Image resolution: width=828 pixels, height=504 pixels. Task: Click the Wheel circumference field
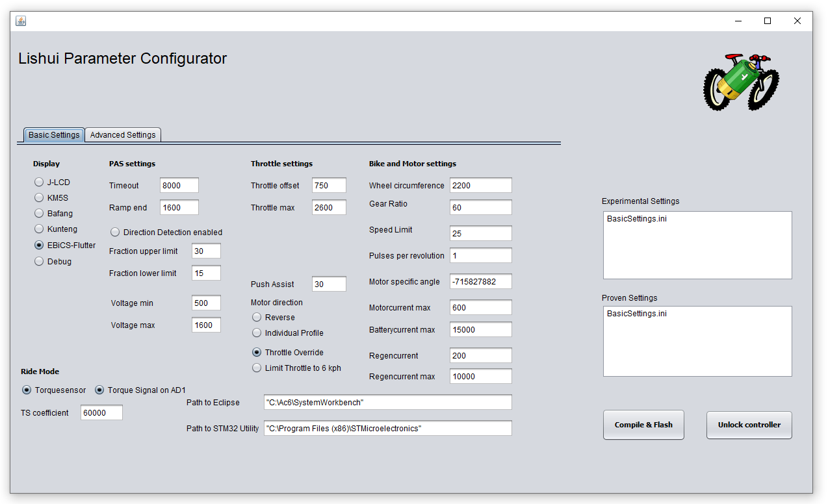click(x=481, y=185)
